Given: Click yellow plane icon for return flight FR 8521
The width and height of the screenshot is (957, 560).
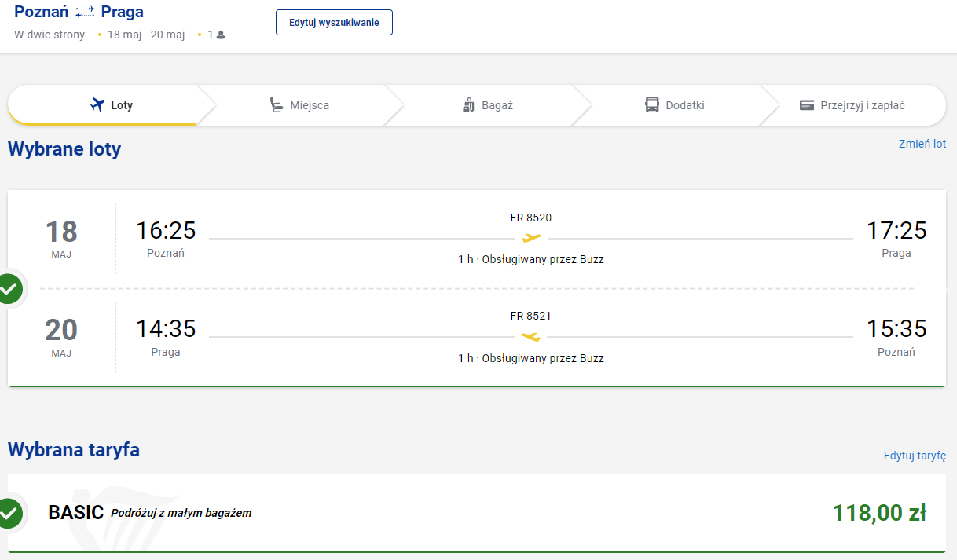Looking at the screenshot, I should click(x=531, y=337).
